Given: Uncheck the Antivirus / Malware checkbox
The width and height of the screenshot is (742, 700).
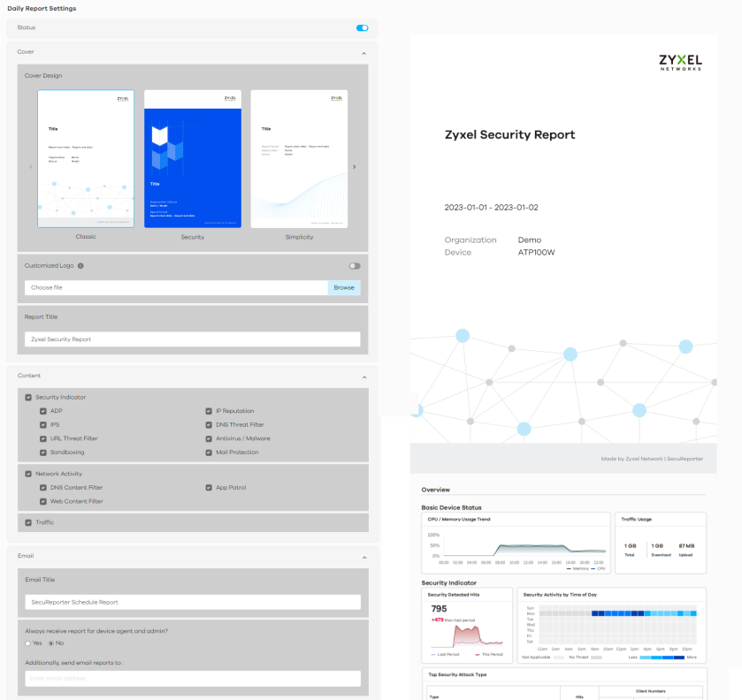Looking at the screenshot, I should (209, 438).
